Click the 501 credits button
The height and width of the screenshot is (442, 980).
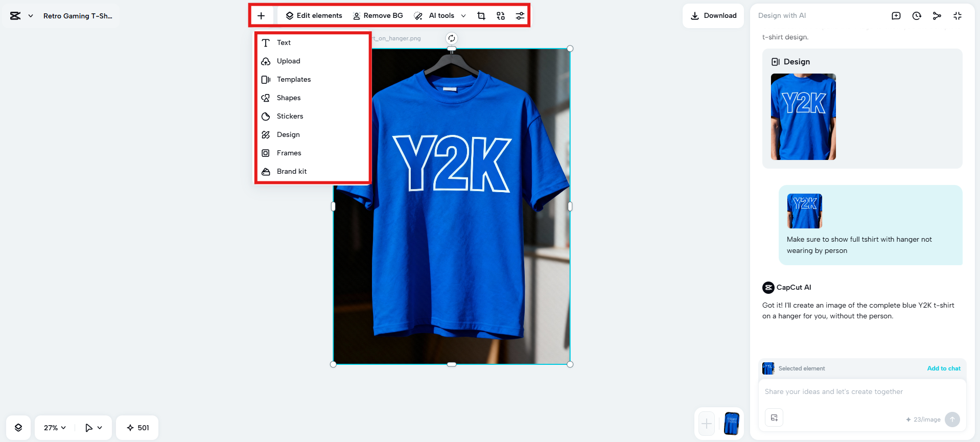click(137, 428)
